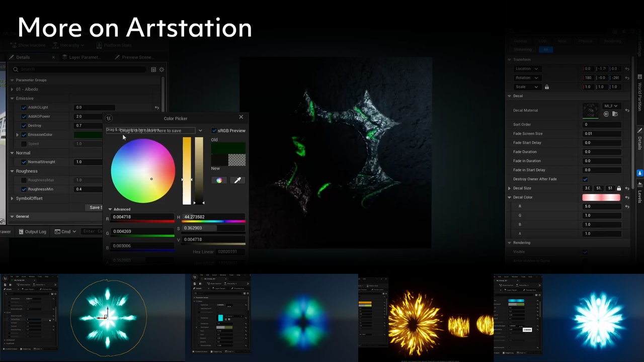
Task: Toggle the NormalStrenght checkbox
Action: click(x=24, y=162)
